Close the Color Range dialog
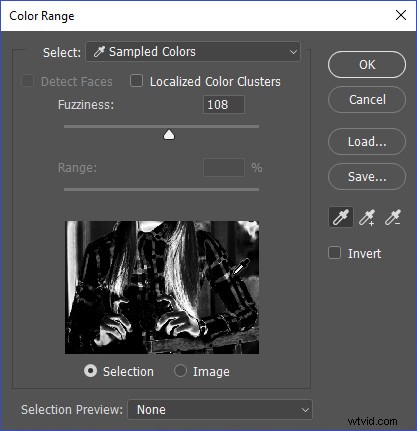Screen dimensions: 417x431 coord(401,15)
